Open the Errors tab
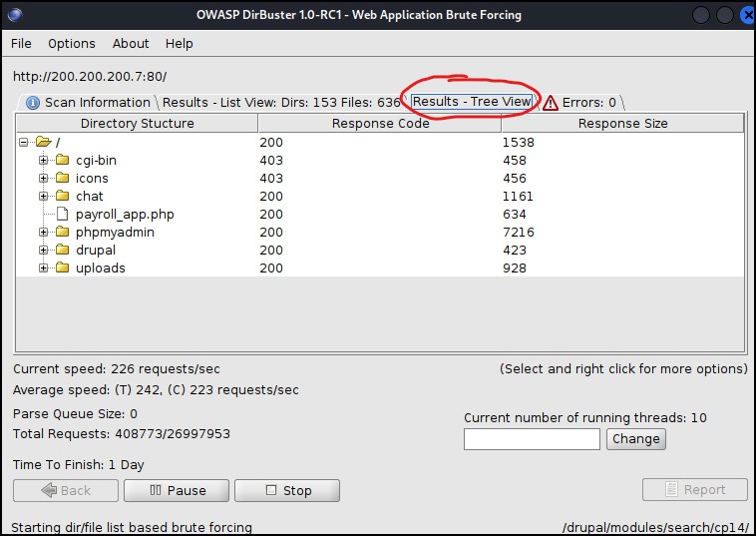Viewport: 756px width, 536px height. pyautogui.click(x=579, y=102)
